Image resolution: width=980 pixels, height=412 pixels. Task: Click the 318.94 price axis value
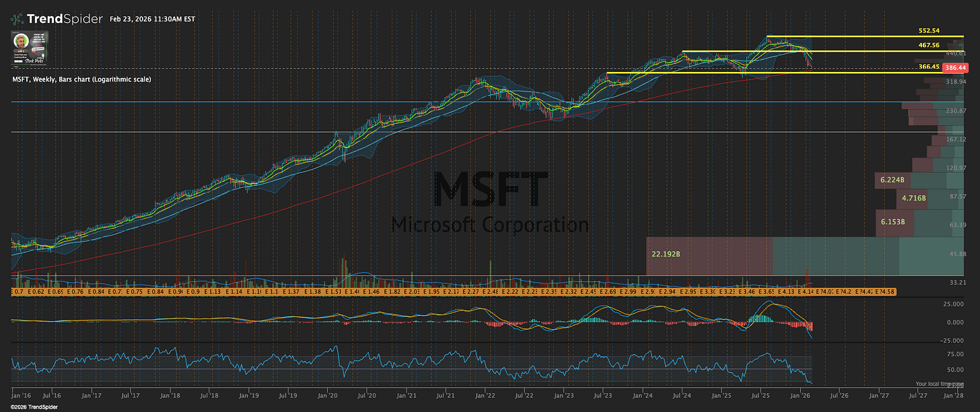956,81
